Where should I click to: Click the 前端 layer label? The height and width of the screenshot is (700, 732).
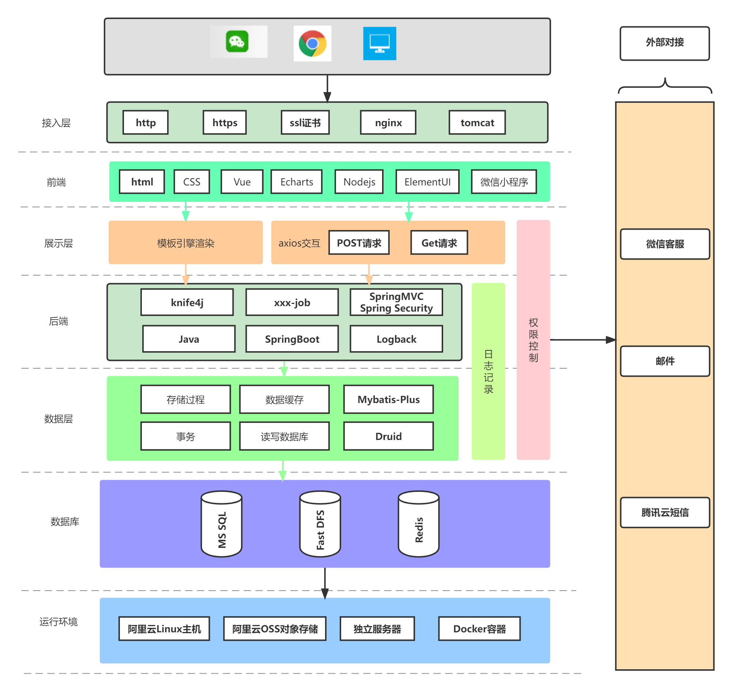pyautogui.click(x=56, y=182)
